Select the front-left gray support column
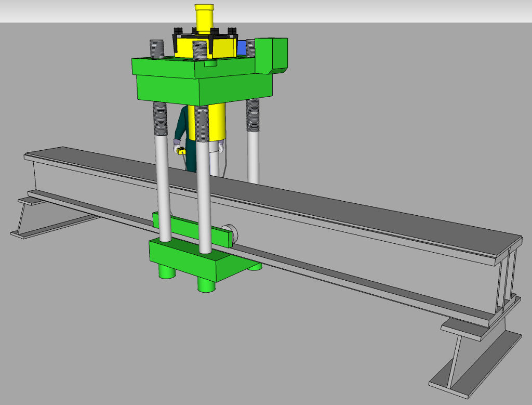The image size is (532, 405). pos(164,187)
